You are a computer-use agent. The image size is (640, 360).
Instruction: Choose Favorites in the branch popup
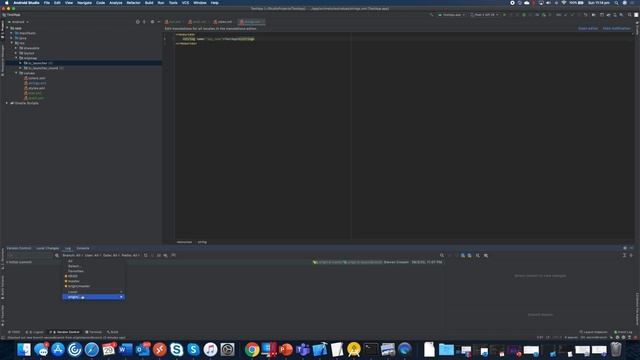point(93,271)
